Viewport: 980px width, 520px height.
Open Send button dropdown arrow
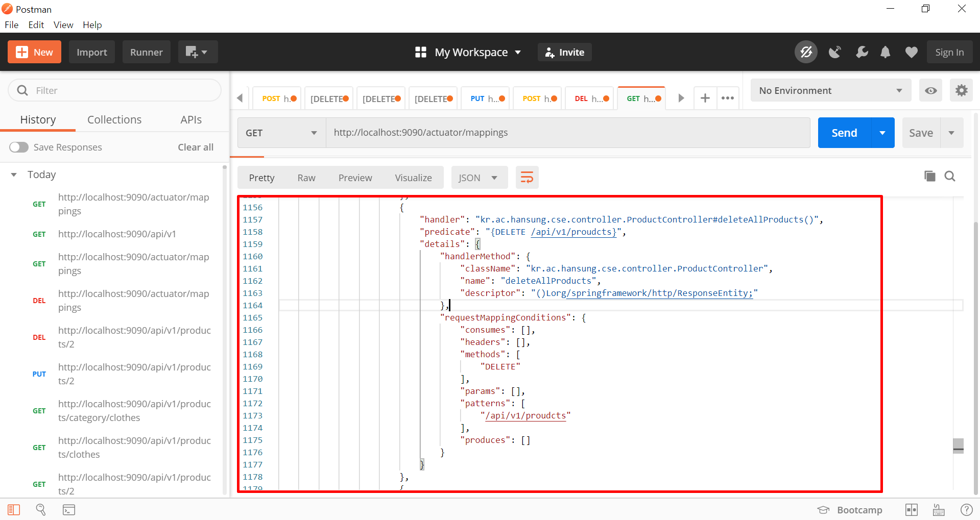point(882,133)
